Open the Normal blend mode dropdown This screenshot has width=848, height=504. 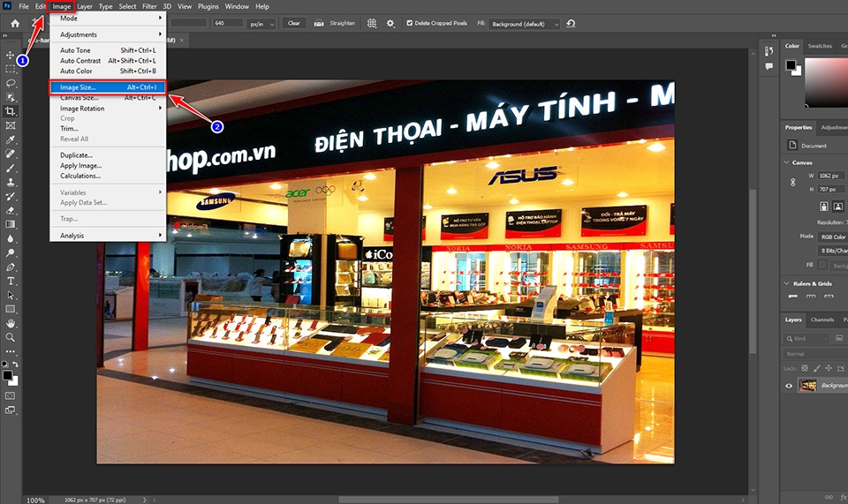814,354
